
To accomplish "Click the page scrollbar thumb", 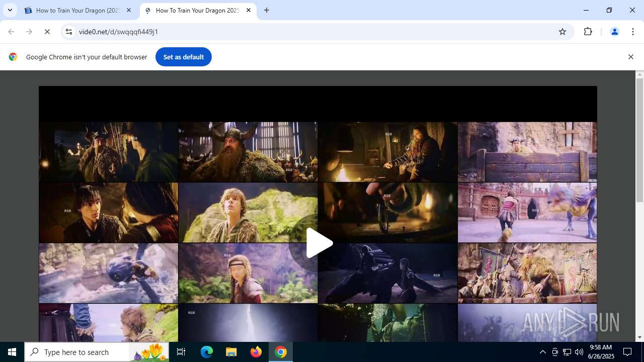I will 639,141.
